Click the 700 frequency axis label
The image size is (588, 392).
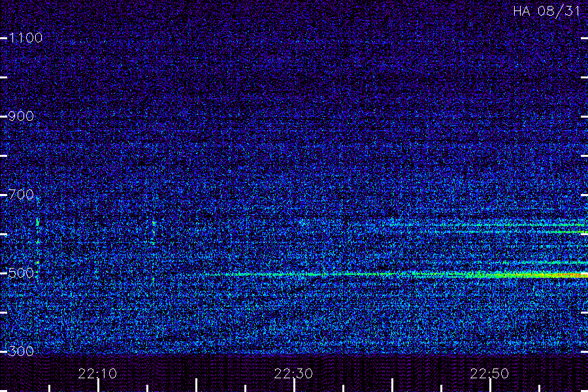[21, 195]
